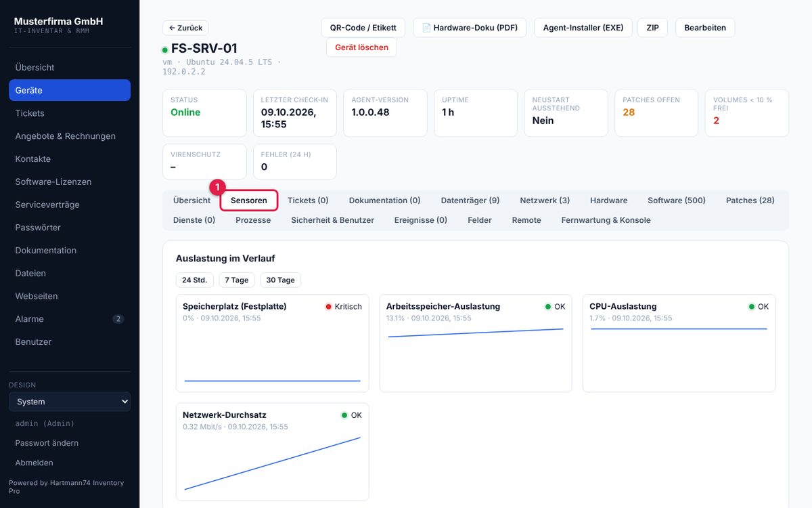Show the Software (500) tab
The height and width of the screenshot is (508, 812).
pos(677,200)
